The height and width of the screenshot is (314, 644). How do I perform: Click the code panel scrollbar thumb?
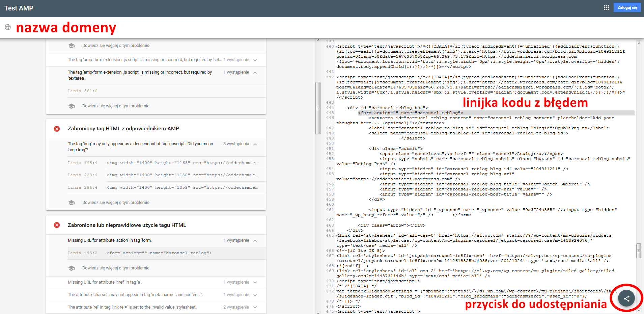tap(639, 251)
